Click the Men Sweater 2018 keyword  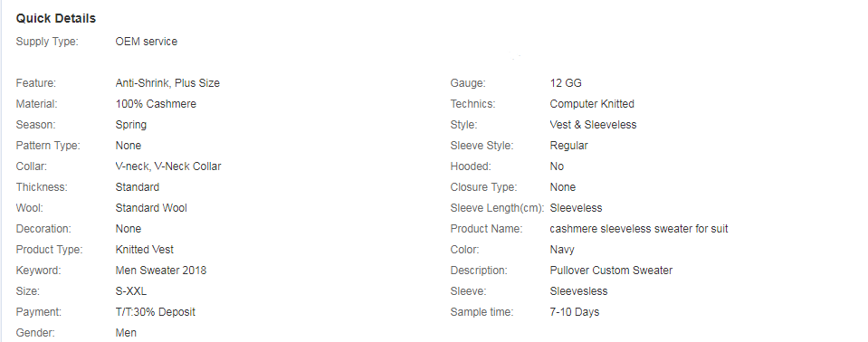click(160, 271)
